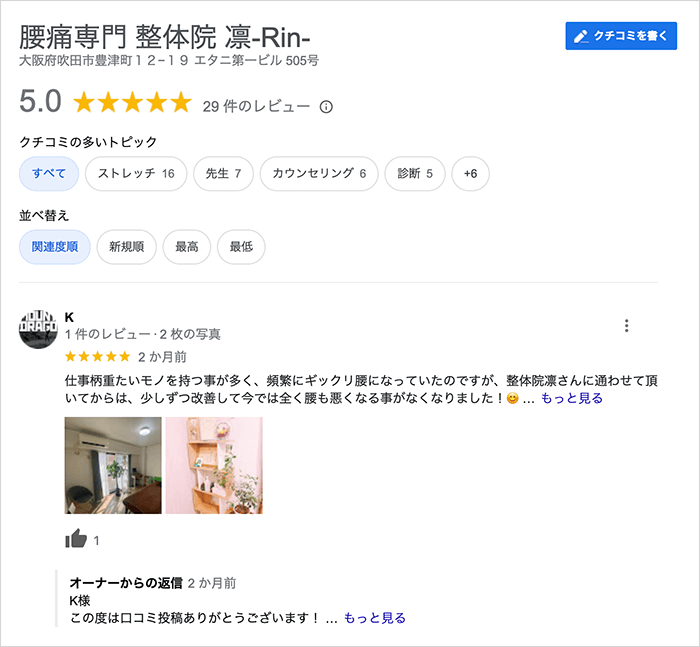Click the pencil icon on クチコミを書く
Screen dimensions: 700x647
coord(581,36)
